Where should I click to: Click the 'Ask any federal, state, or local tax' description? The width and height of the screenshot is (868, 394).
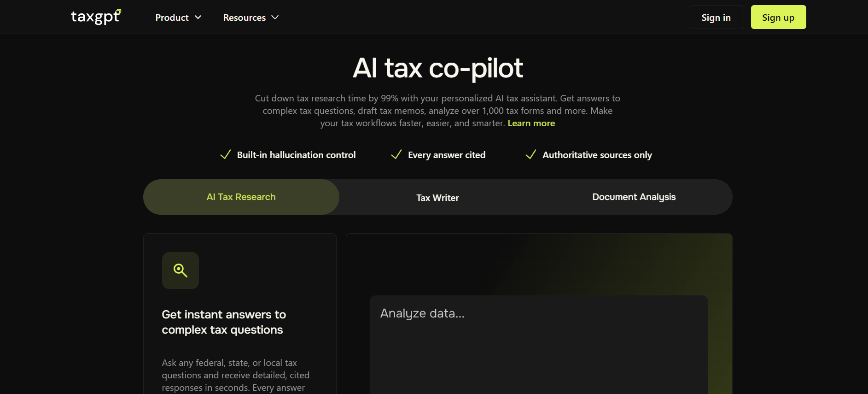[x=236, y=375]
